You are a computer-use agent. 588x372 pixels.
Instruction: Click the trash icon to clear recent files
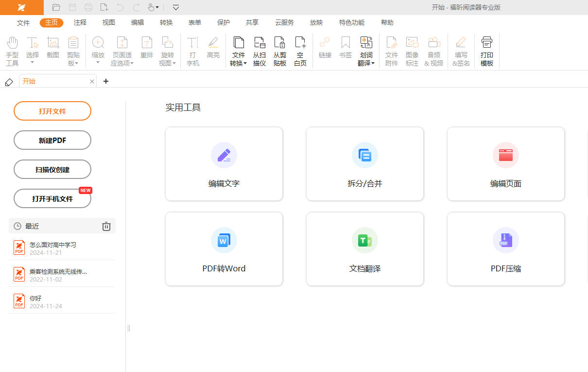click(106, 226)
